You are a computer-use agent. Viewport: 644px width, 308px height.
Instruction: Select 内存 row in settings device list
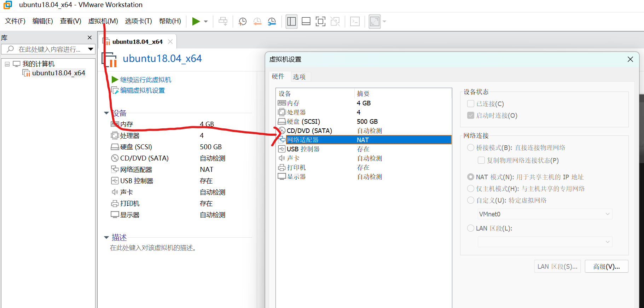364,103
